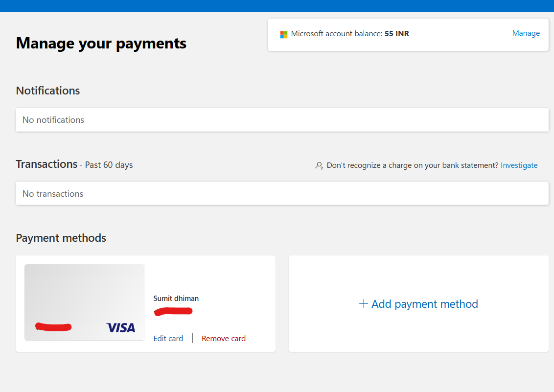Click "Don't recognize a charge" text

coord(413,165)
